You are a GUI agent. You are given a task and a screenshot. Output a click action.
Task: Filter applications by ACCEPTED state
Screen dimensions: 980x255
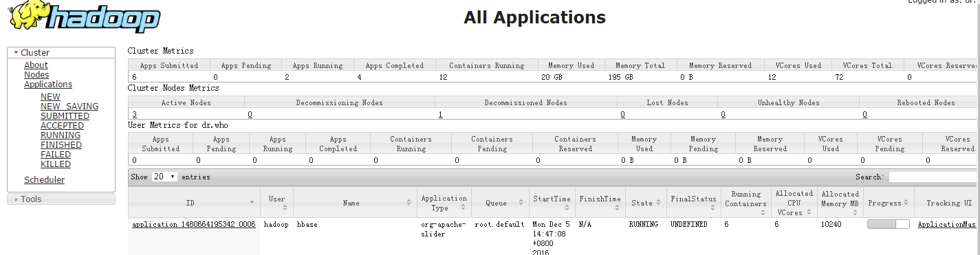click(x=62, y=126)
